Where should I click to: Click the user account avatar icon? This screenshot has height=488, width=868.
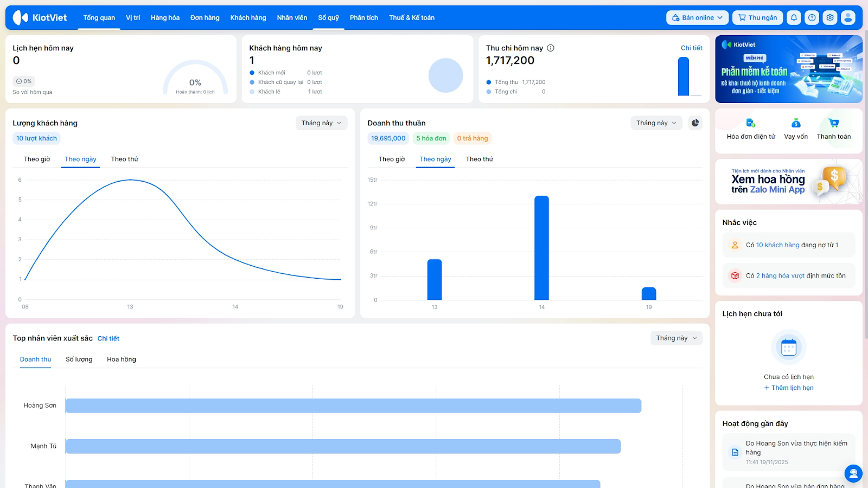[848, 18]
